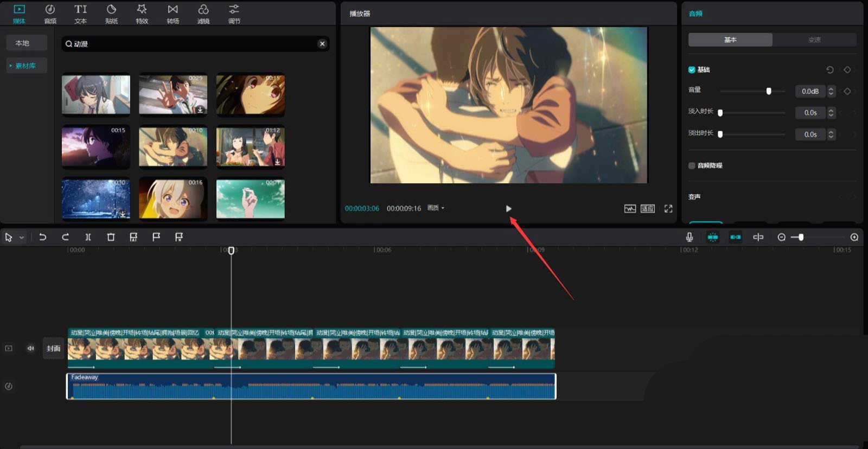Open the 转场 (Transitions) tab
Screen dimensions: 868x449
(x=173, y=14)
